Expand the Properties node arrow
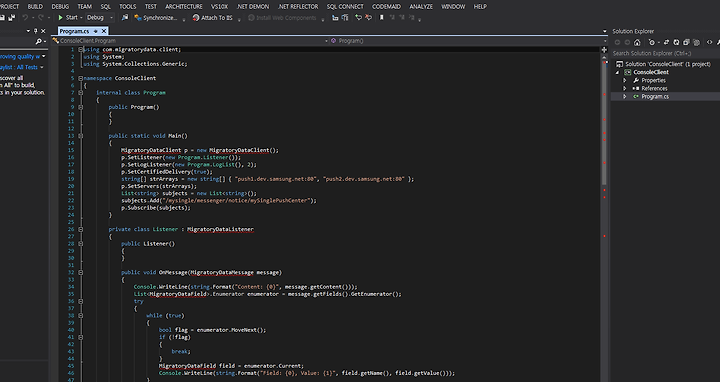Image resolution: width=720 pixels, height=382 pixels. click(624, 80)
